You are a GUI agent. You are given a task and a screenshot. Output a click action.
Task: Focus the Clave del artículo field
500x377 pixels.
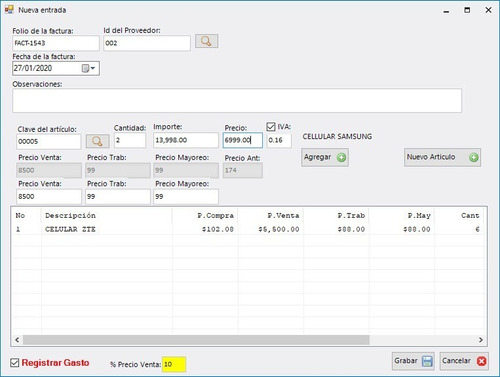pos(49,142)
